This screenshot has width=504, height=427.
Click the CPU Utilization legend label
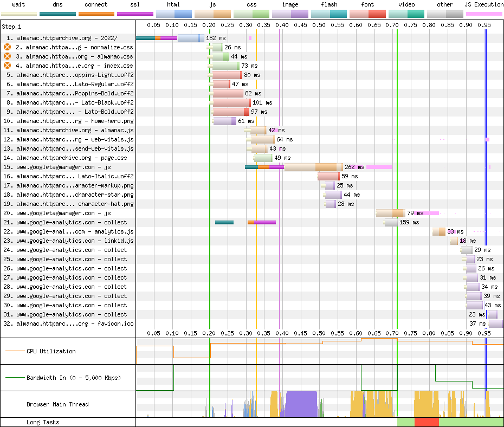tap(51, 351)
